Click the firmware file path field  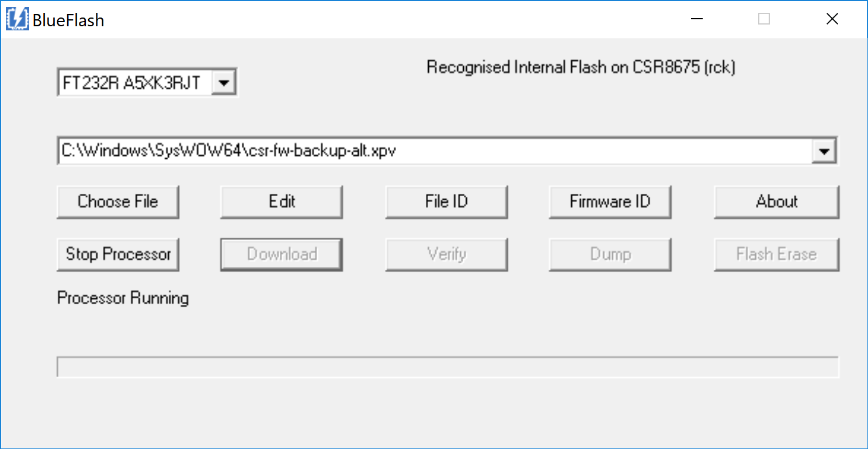tap(432, 152)
